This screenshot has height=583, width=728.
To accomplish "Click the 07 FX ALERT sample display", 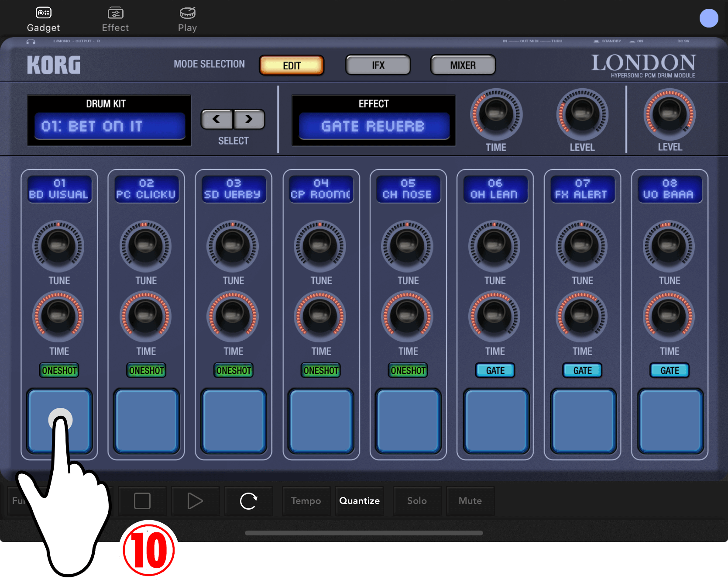I will coord(582,189).
